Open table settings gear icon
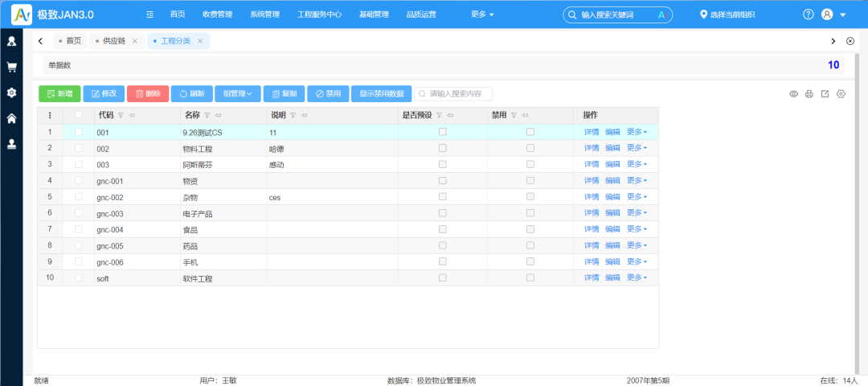868x386 pixels. (841, 94)
